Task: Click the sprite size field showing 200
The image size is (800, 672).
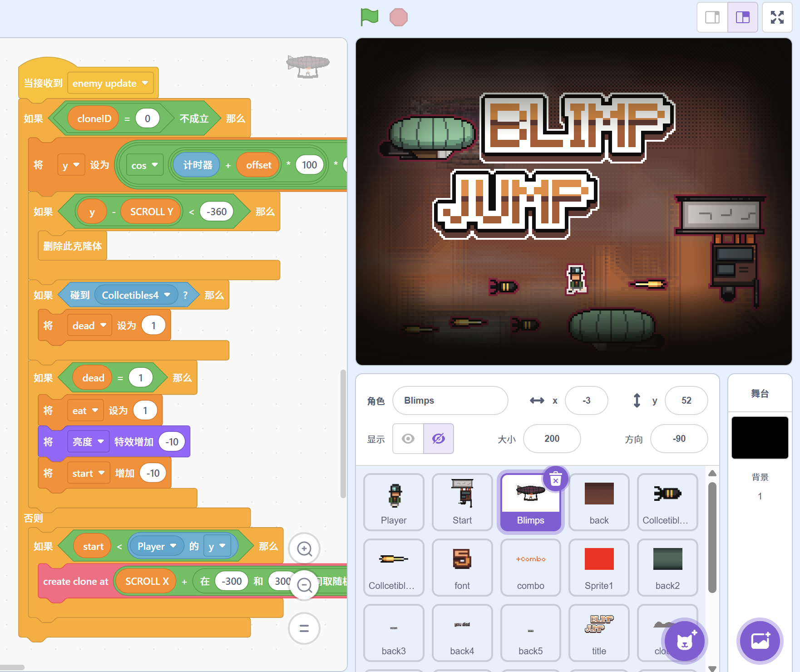Action: click(x=552, y=439)
